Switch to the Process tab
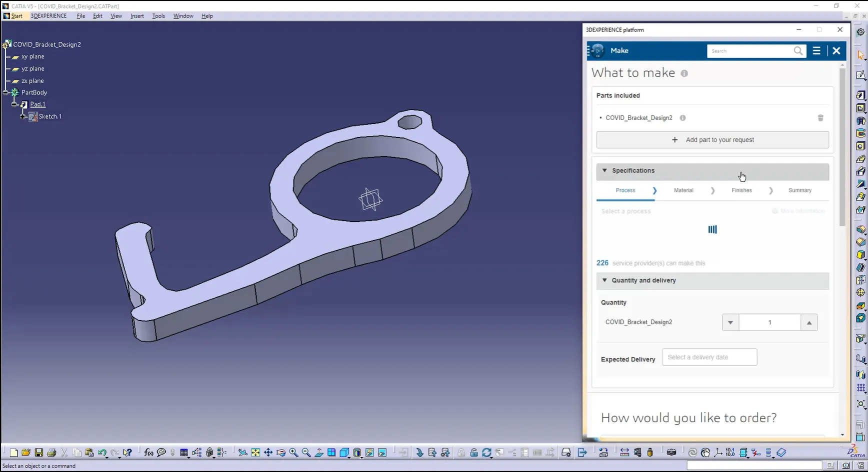 pyautogui.click(x=625, y=190)
